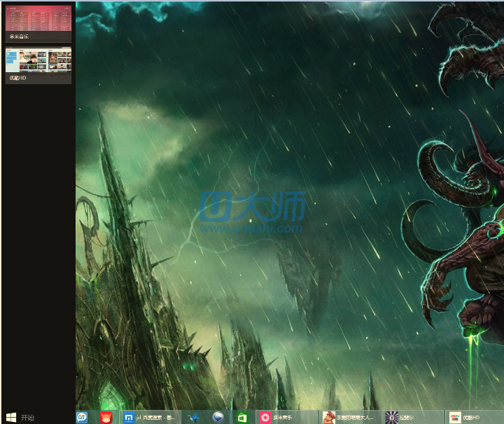504x424 pixels.
Task: Switch to 多米音乐 taskbar button
Action: [287, 418]
